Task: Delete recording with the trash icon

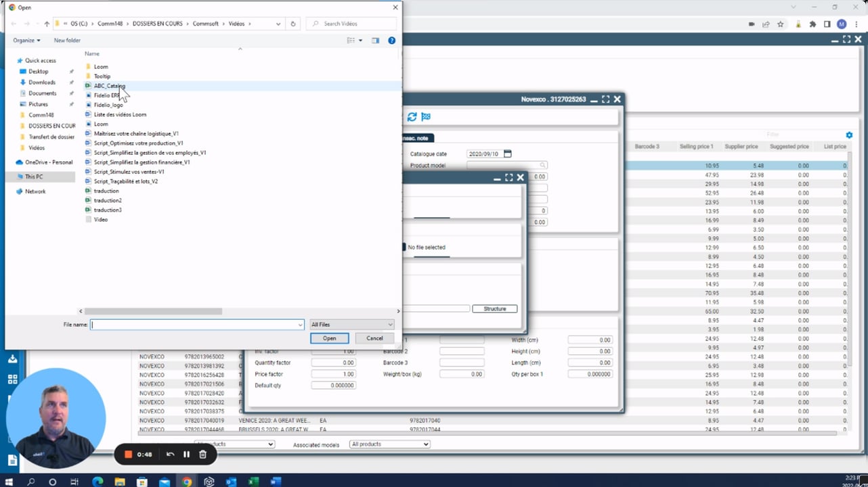Action: pos(202,455)
